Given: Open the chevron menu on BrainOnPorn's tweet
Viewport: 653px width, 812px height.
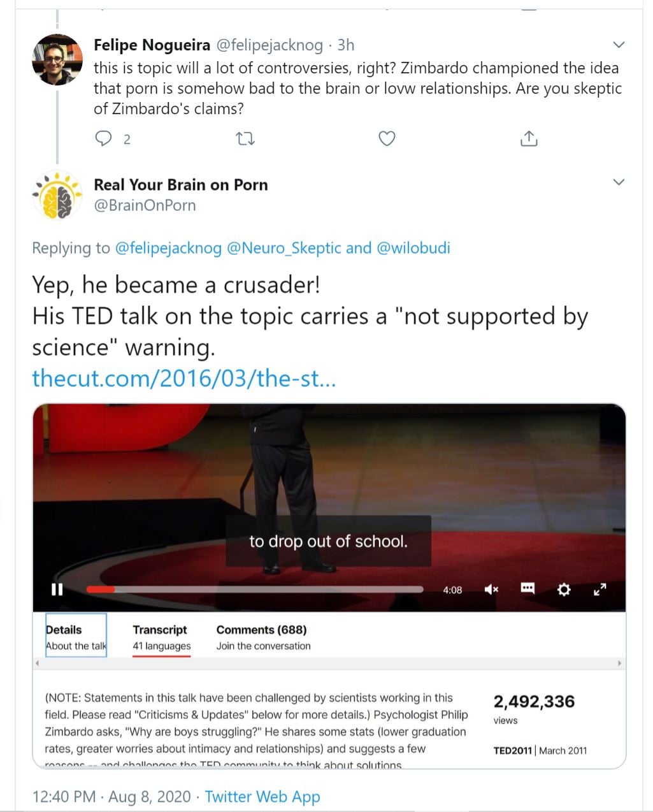Looking at the screenshot, I should tap(618, 182).
